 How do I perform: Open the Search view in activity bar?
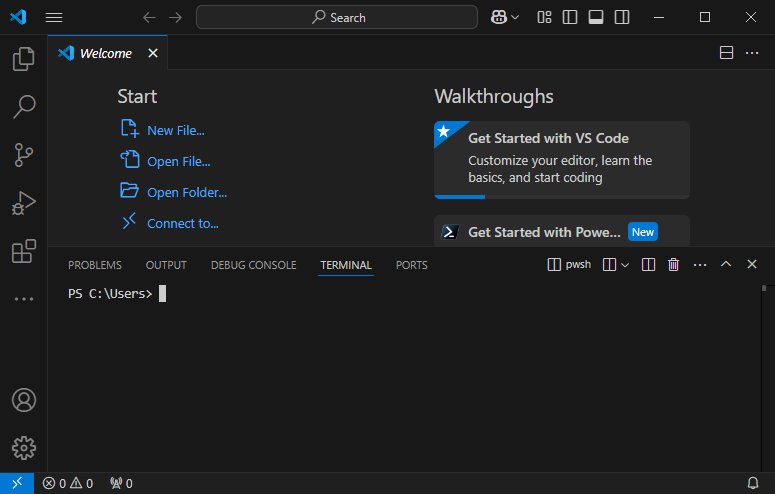pyautogui.click(x=23, y=107)
